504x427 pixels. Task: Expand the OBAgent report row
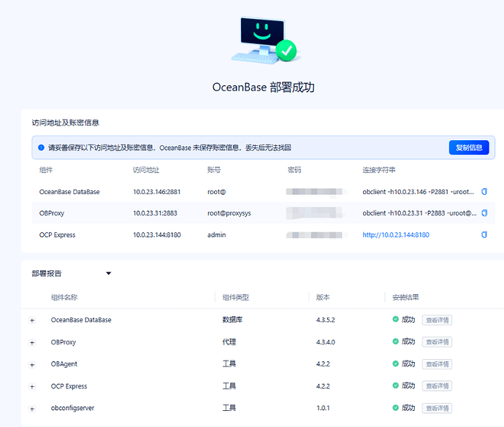pyautogui.click(x=32, y=365)
